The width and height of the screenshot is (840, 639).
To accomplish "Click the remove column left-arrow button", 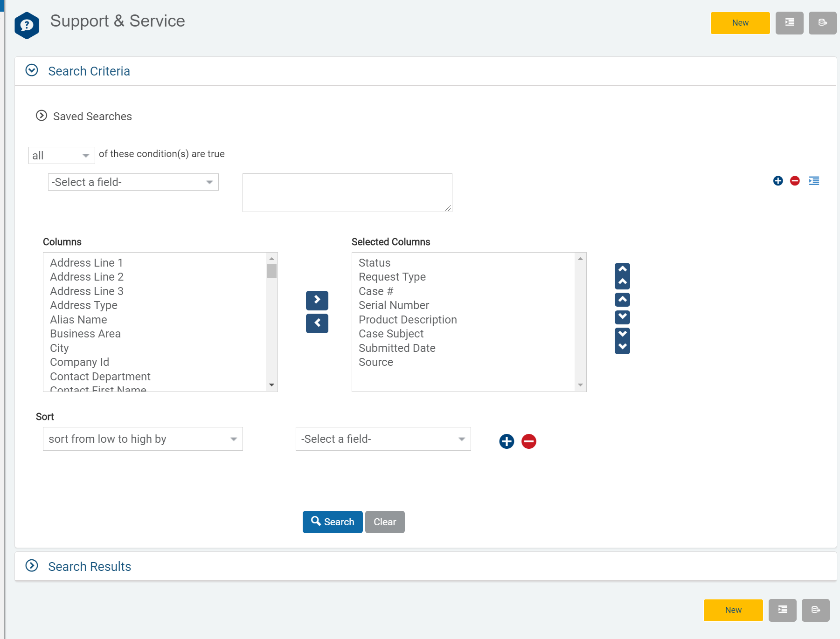I will tap(317, 323).
